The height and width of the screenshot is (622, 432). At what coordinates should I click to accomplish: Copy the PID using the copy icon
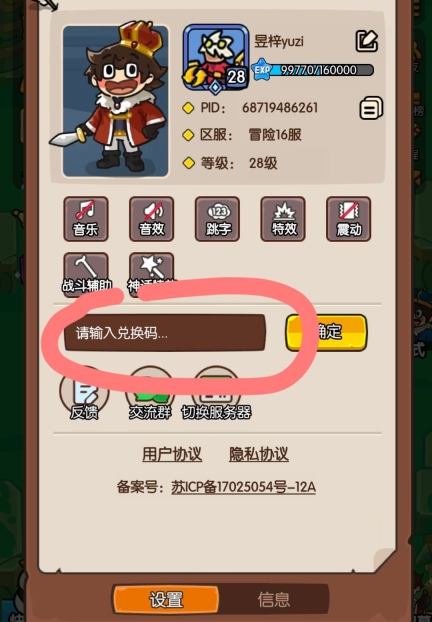pyautogui.click(x=371, y=108)
